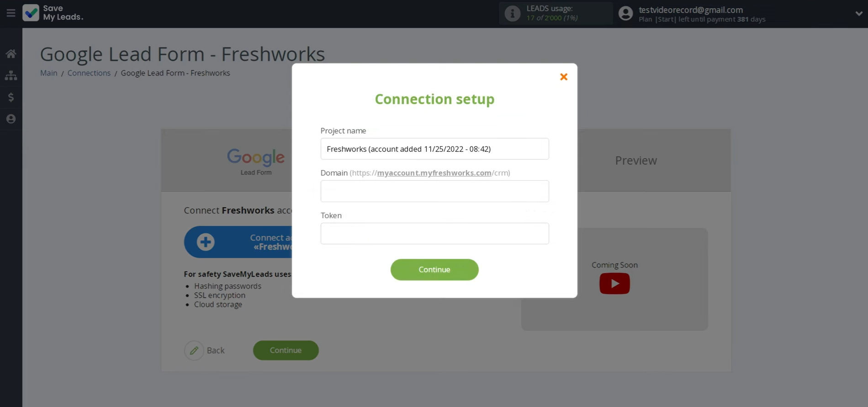Select the Preview step tab

point(636,161)
